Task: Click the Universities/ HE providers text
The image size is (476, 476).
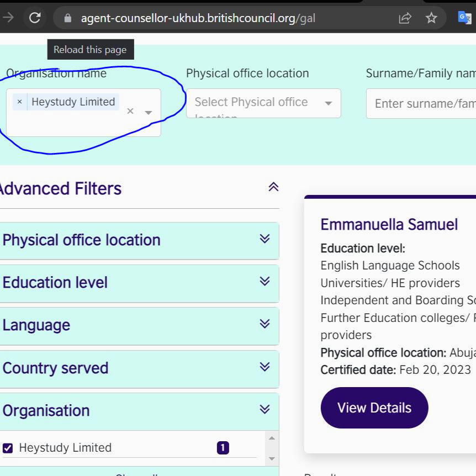Action: [x=390, y=283]
